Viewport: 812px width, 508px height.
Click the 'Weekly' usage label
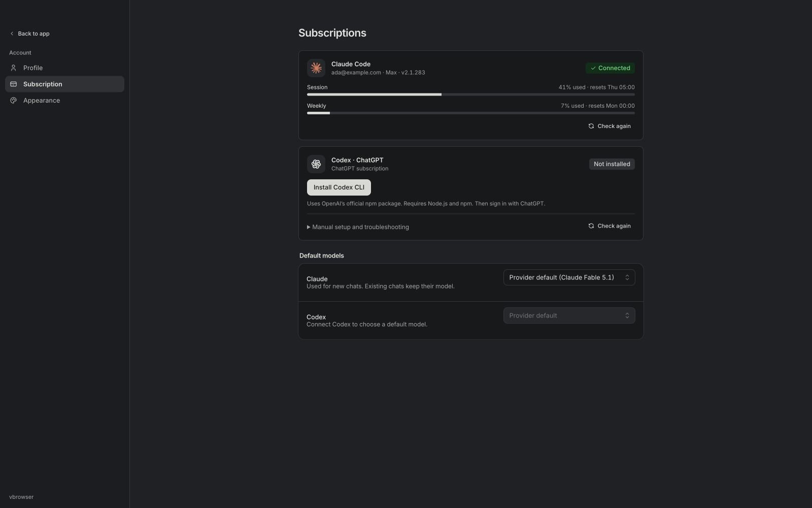317,106
